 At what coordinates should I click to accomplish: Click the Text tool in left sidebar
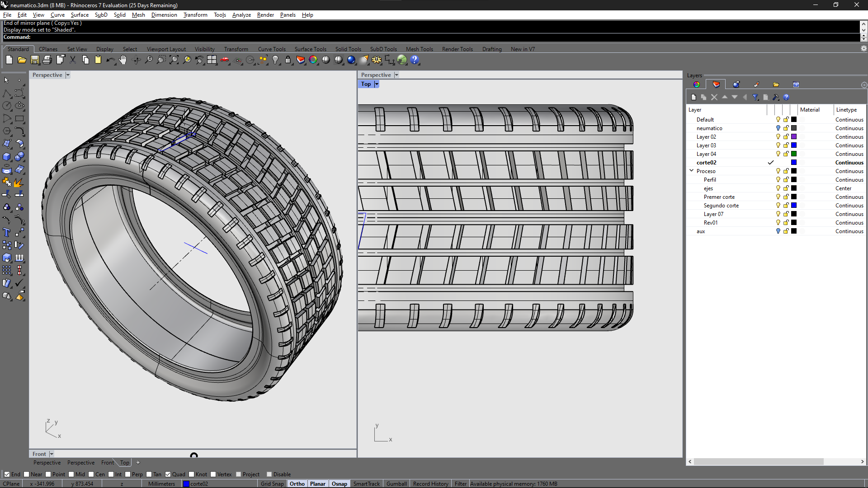pos(7,232)
